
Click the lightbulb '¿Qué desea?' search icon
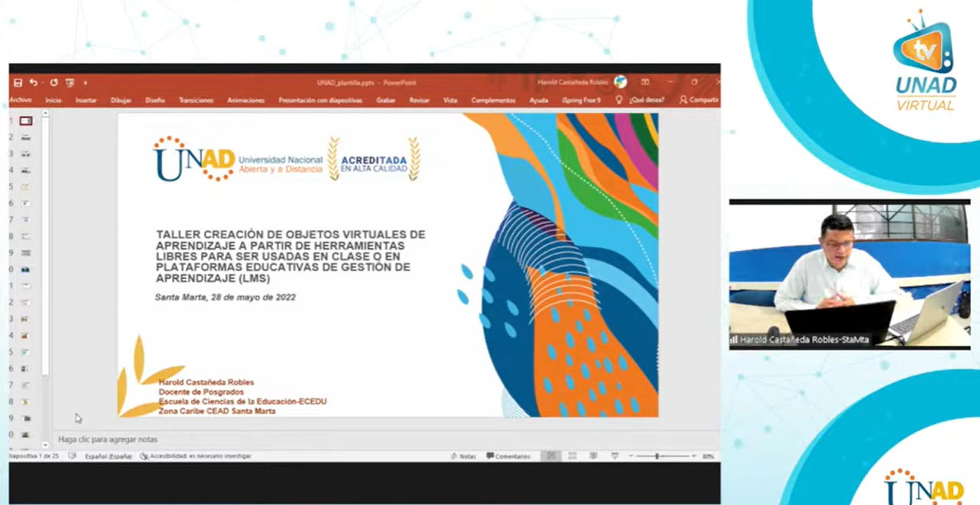tap(619, 100)
